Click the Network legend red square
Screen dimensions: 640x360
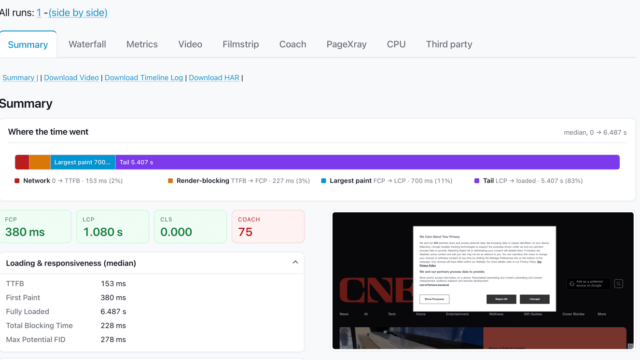(17, 181)
